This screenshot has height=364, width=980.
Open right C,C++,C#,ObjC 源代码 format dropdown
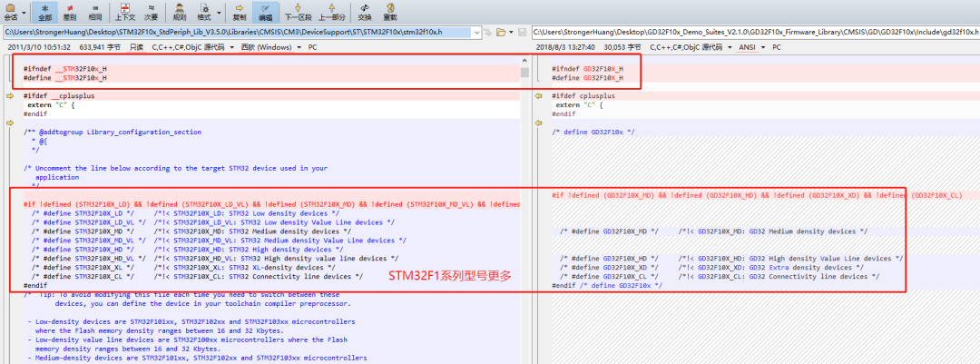click(x=691, y=47)
